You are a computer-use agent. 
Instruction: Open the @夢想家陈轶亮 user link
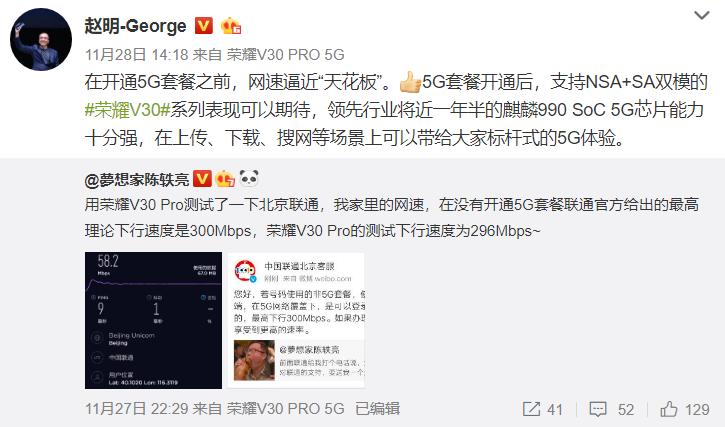coord(137,179)
